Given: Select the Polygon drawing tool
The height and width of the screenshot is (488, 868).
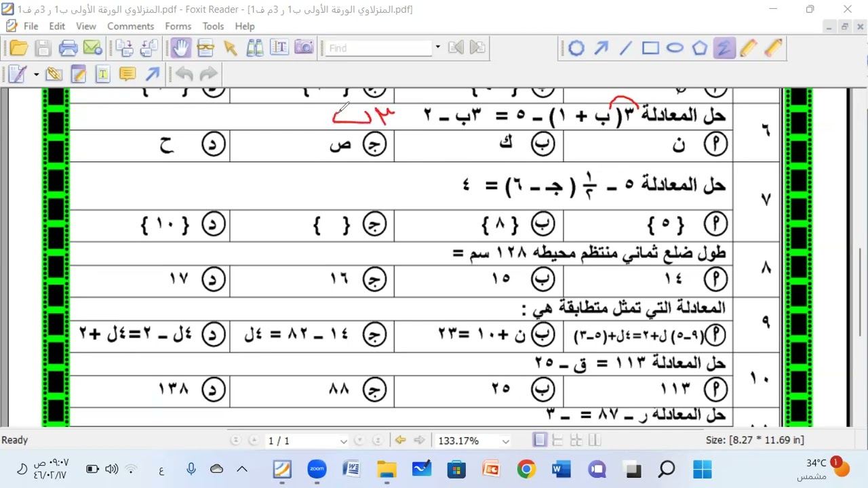Looking at the screenshot, I should click(x=700, y=48).
